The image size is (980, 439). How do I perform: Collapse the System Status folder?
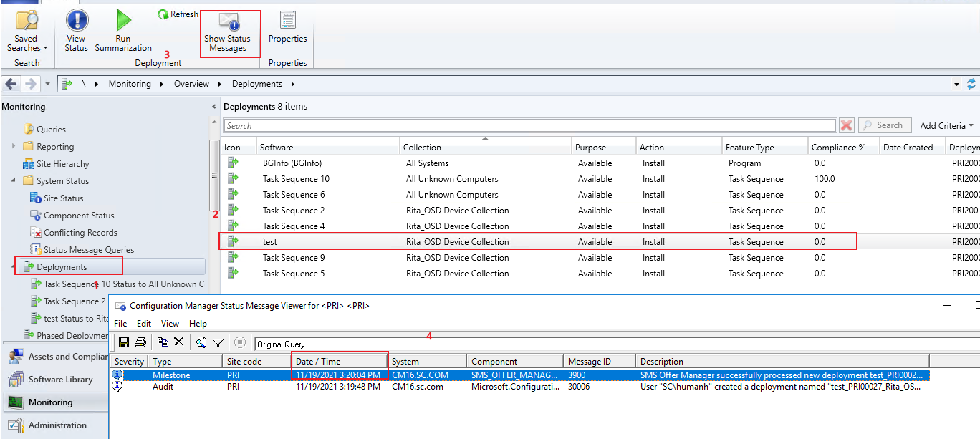[x=14, y=180]
